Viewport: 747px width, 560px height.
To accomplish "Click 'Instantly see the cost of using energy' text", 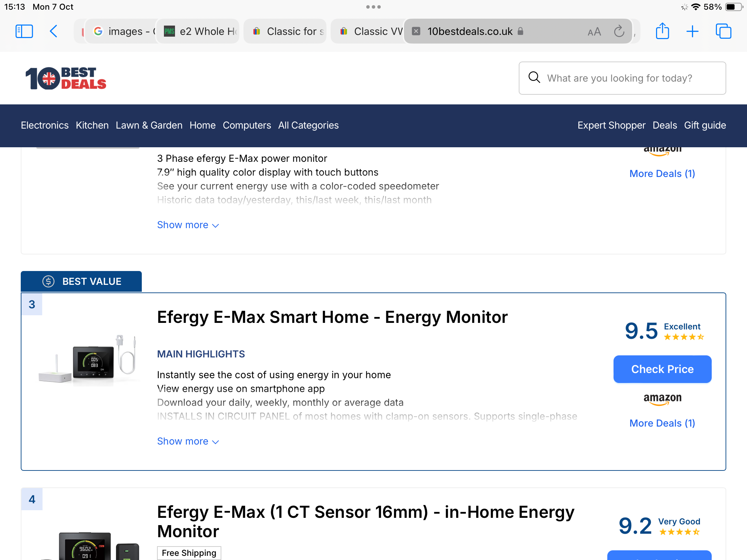I will (274, 375).
